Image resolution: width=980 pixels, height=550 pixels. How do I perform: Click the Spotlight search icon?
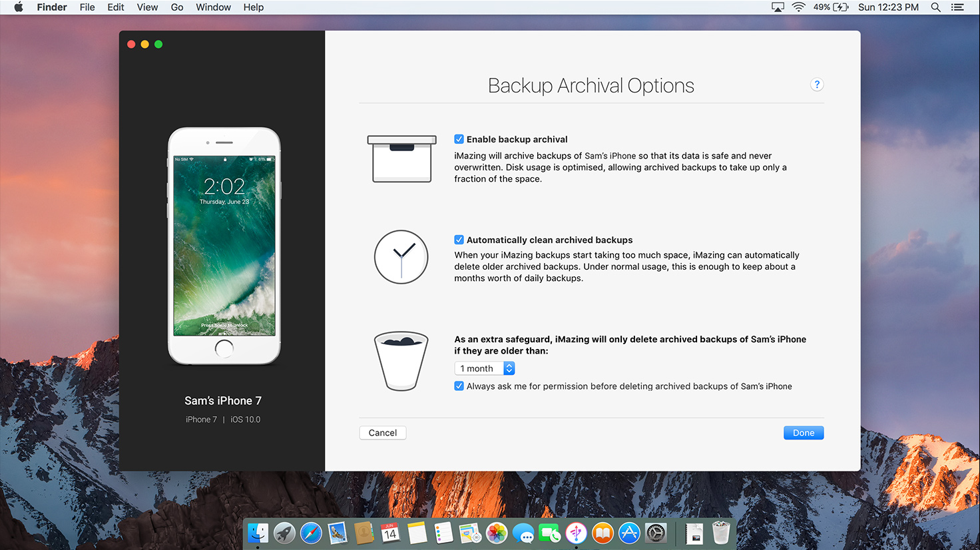point(935,7)
